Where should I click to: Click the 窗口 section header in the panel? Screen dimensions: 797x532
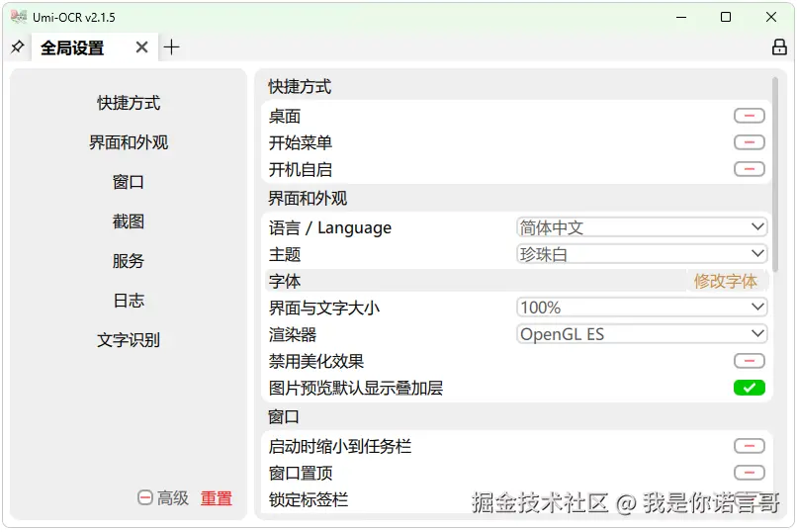284,416
